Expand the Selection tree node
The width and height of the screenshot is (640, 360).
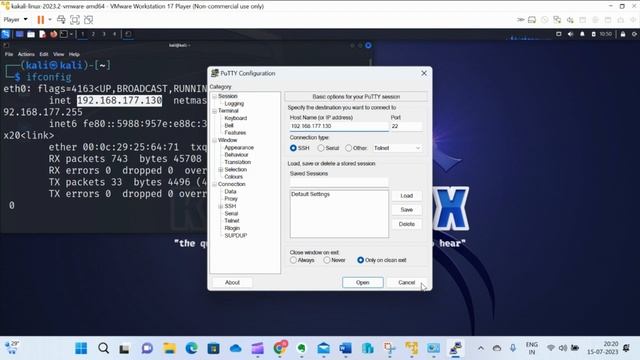[x=220, y=170]
